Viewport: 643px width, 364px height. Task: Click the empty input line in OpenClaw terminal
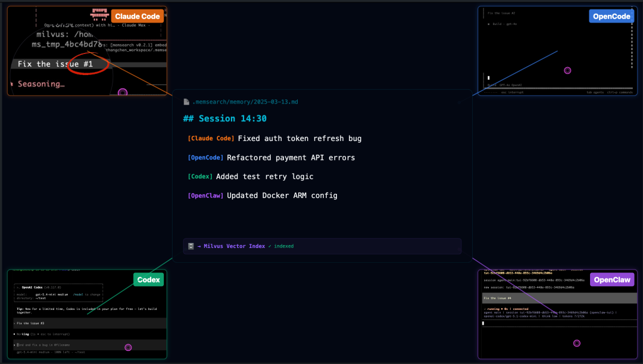[x=560, y=324]
